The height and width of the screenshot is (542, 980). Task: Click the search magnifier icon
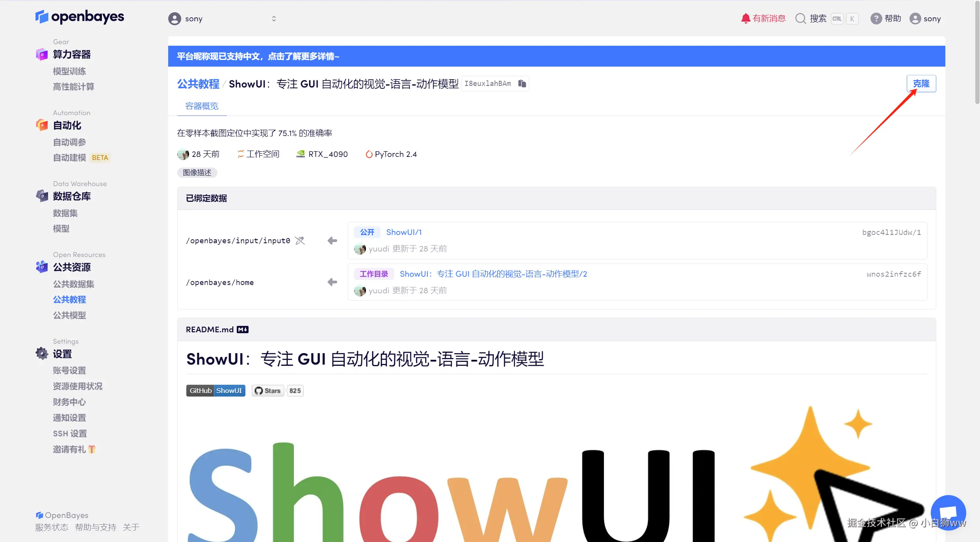(800, 19)
